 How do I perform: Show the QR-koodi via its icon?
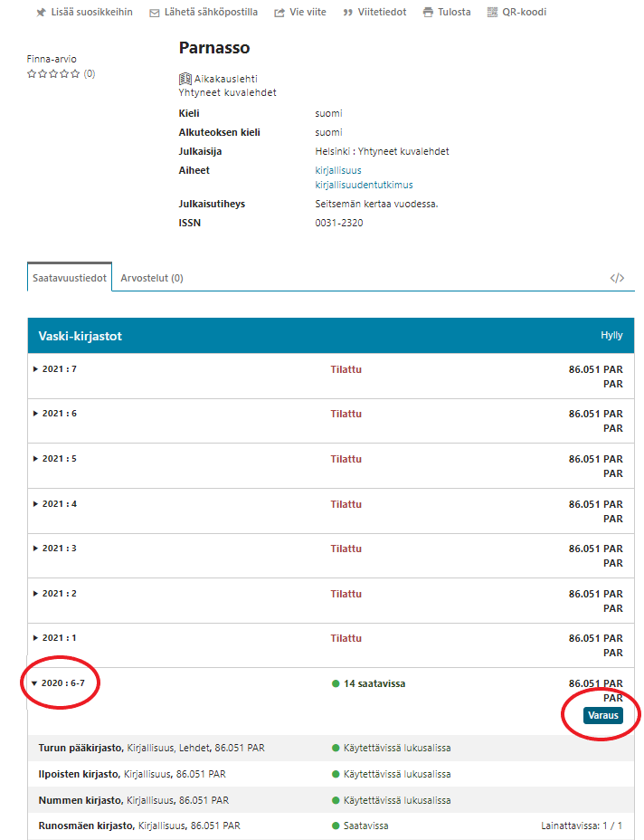click(x=492, y=13)
